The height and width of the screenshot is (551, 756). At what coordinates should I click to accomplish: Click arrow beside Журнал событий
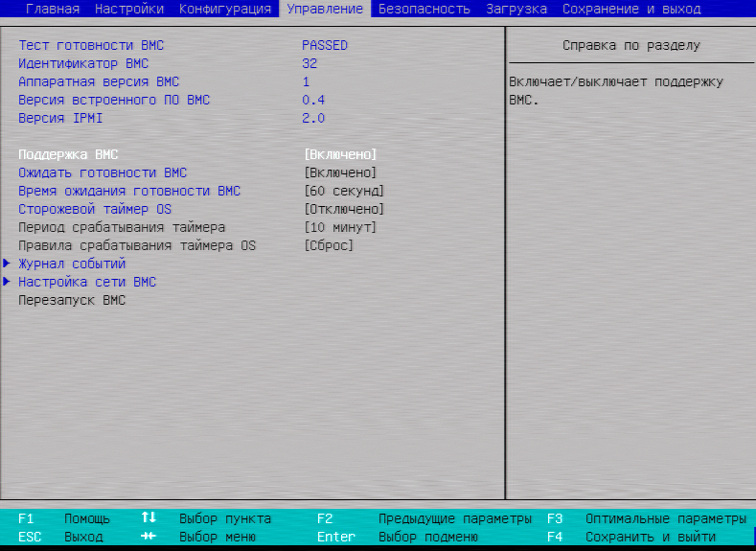pos(8,264)
